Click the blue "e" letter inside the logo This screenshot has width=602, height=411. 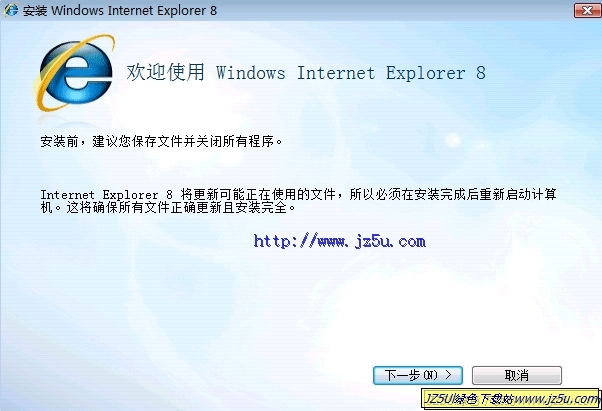tap(77, 74)
